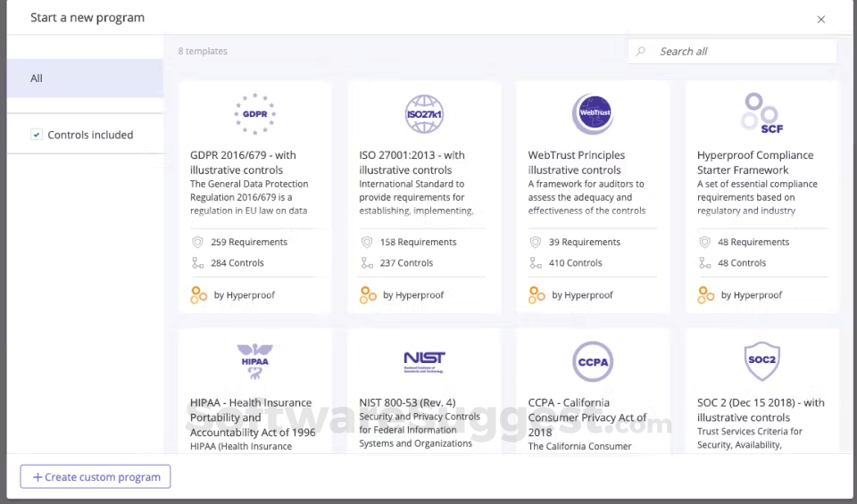857x504 pixels.
Task: Click the Hyperproof logo under GDPR card
Action: coord(198,295)
